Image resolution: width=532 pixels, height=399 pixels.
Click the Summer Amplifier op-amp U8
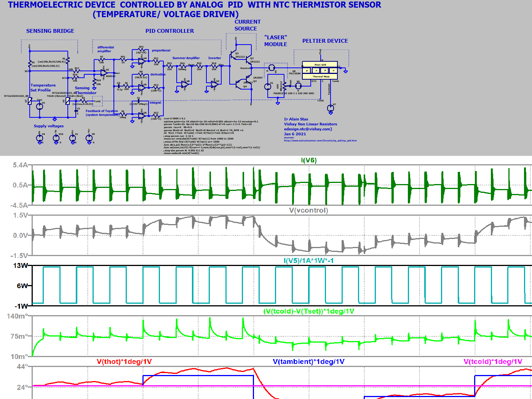click(185, 85)
